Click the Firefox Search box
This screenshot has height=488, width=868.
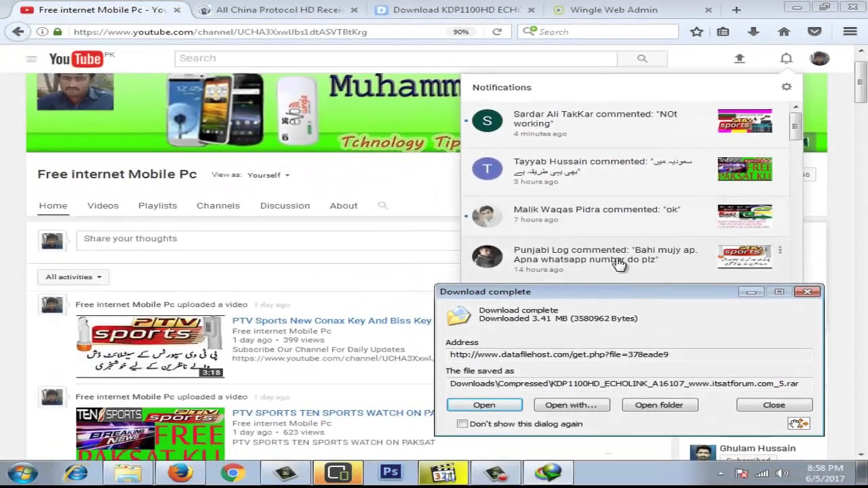pyautogui.click(x=598, y=32)
